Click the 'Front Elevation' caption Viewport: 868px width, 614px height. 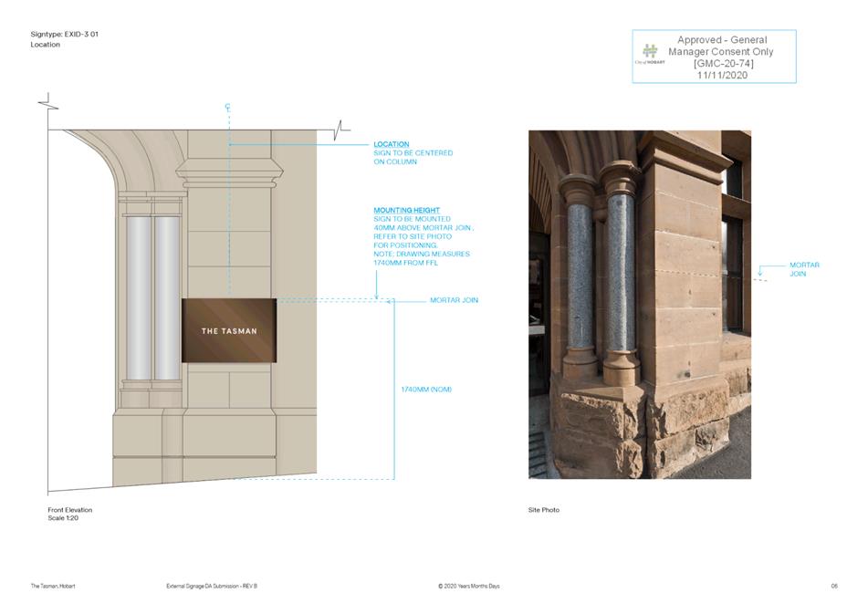point(70,510)
